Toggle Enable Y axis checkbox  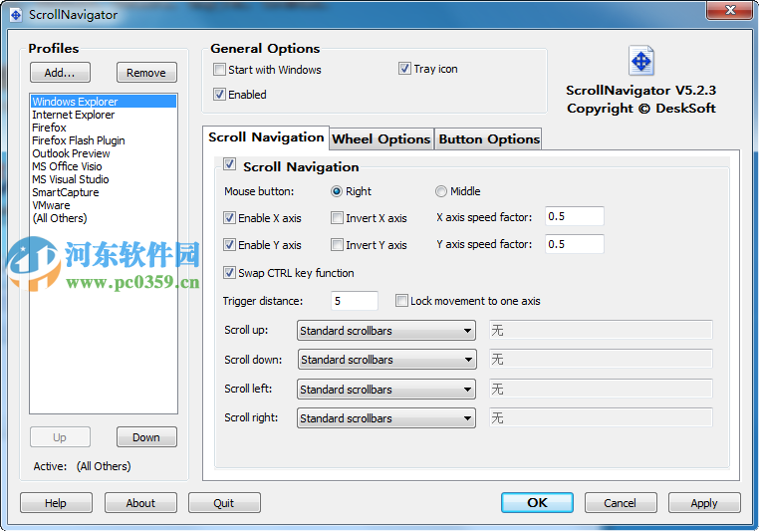[230, 244]
